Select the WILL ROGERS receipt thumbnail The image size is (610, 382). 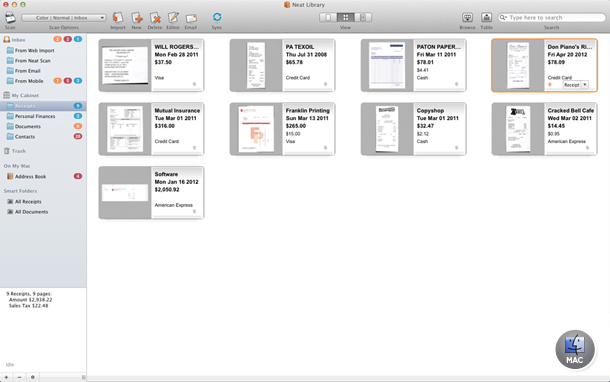click(x=125, y=65)
